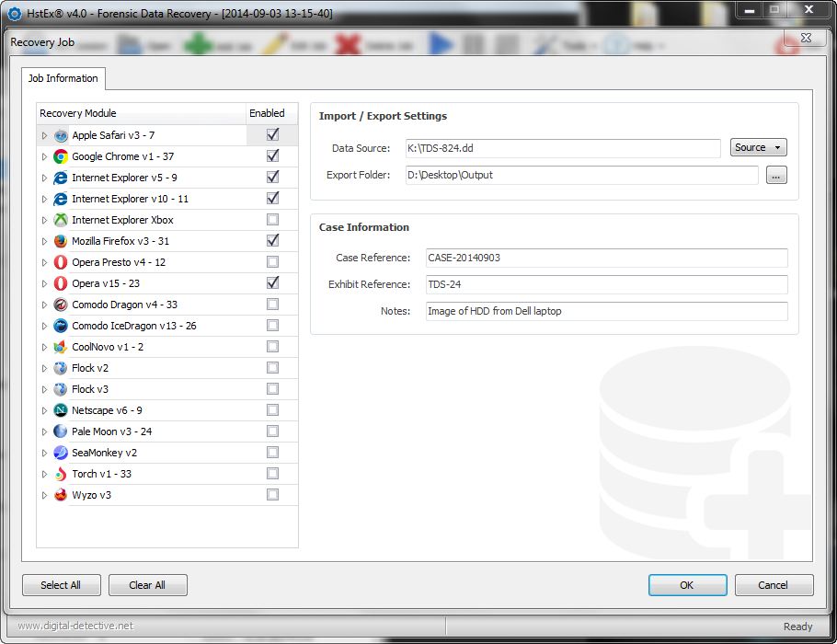Select the Wyzo v3 row text
This screenshot has width=837, height=644.
point(91,495)
